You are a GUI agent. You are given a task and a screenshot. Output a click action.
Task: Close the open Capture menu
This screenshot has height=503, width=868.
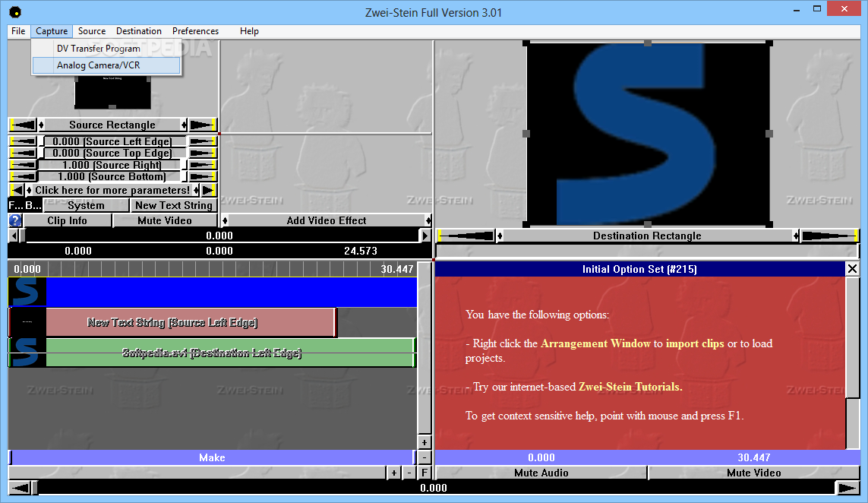coord(52,31)
